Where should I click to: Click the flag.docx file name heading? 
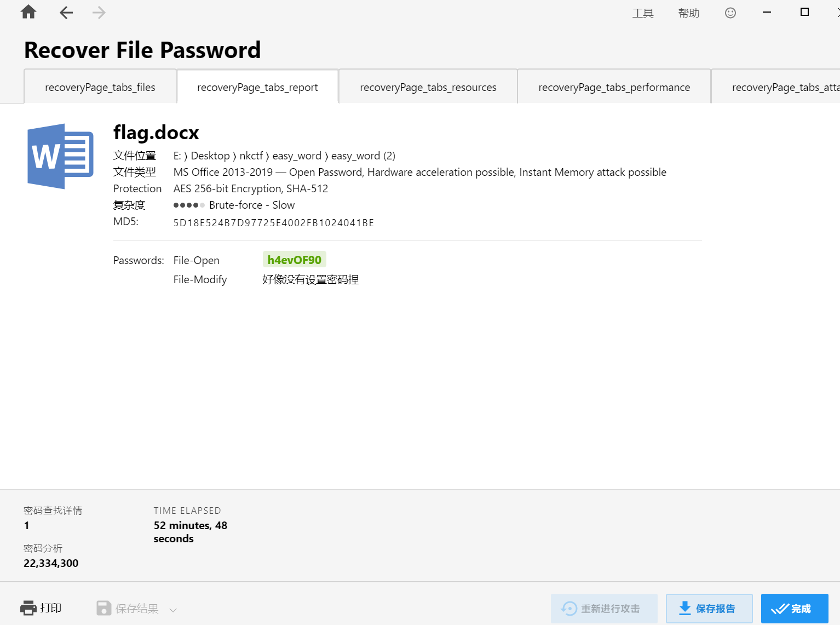[x=156, y=133]
